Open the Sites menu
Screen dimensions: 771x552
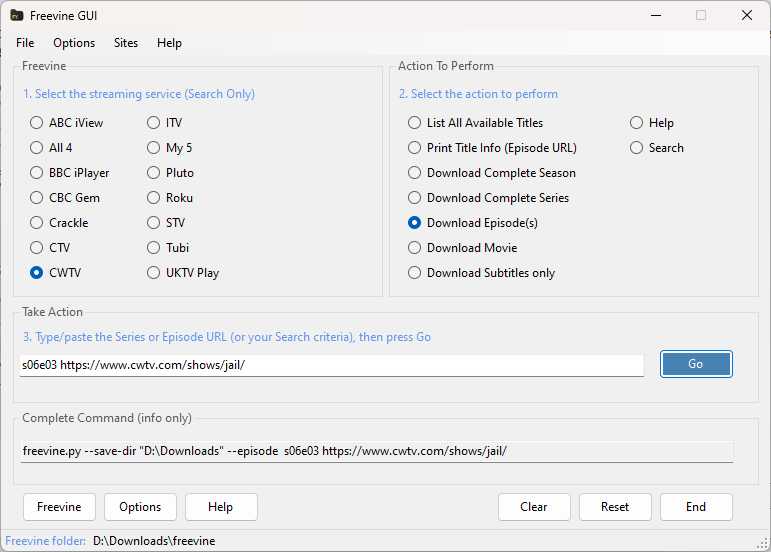tap(126, 43)
